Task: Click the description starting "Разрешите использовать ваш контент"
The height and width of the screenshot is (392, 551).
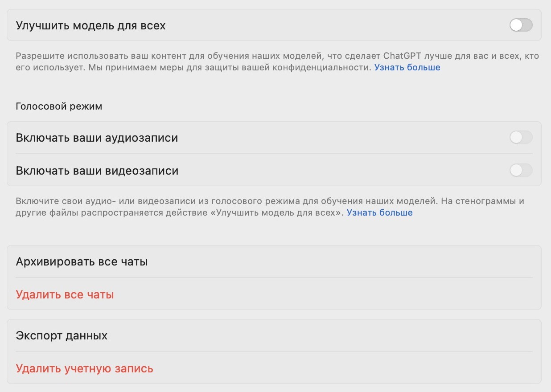Action: 178,57
